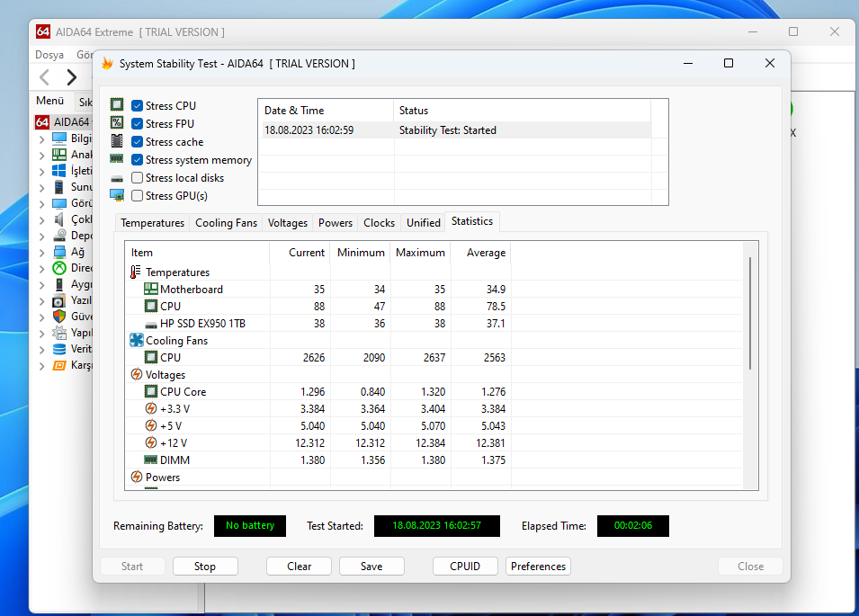
Task: Click the Date & Time column header
Action: [x=326, y=111]
